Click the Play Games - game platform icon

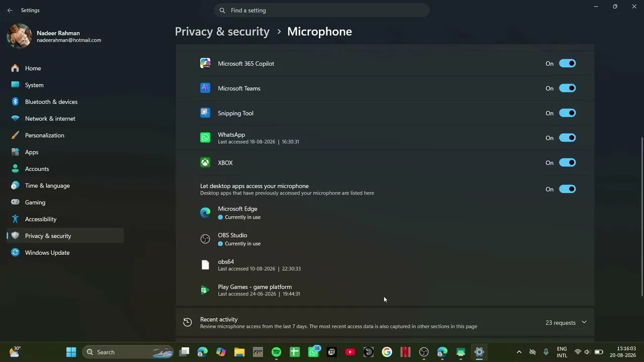pos(205,290)
